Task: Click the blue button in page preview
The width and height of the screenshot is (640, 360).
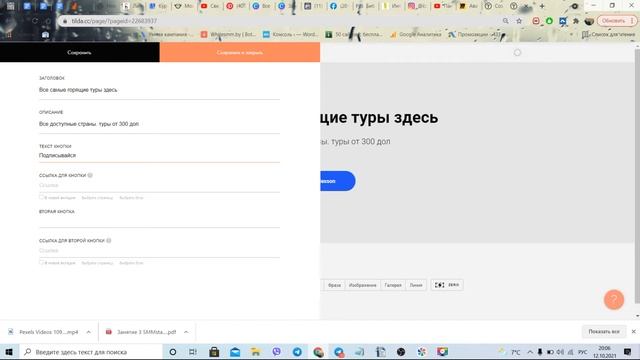Action: [x=338, y=181]
